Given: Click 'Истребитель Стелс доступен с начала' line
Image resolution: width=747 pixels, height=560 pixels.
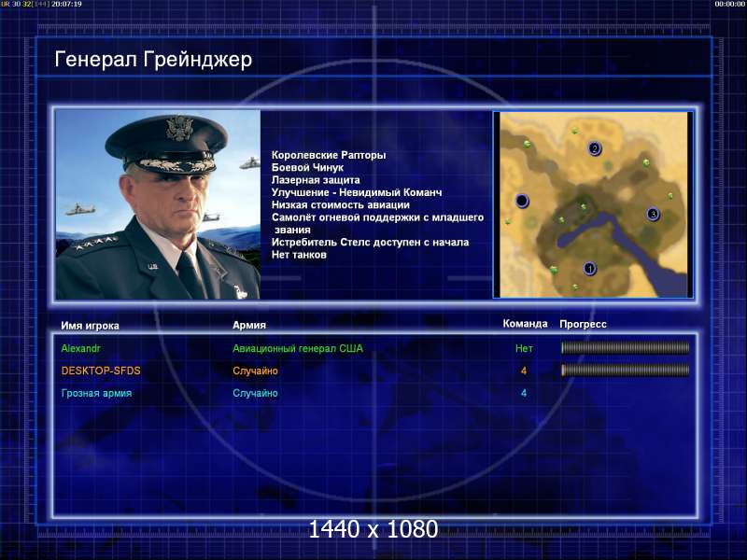Looking at the screenshot, I should click(x=370, y=243).
